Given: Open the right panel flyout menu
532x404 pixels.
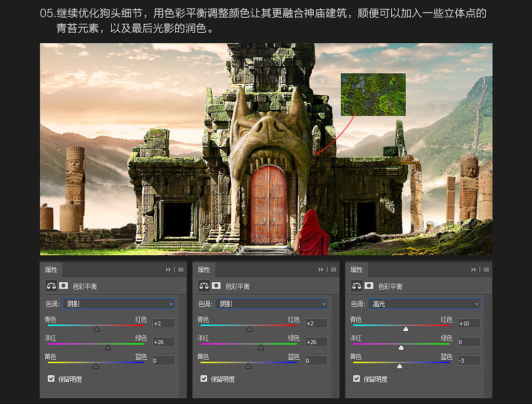Looking at the screenshot, I should click(x=486, y=269).
